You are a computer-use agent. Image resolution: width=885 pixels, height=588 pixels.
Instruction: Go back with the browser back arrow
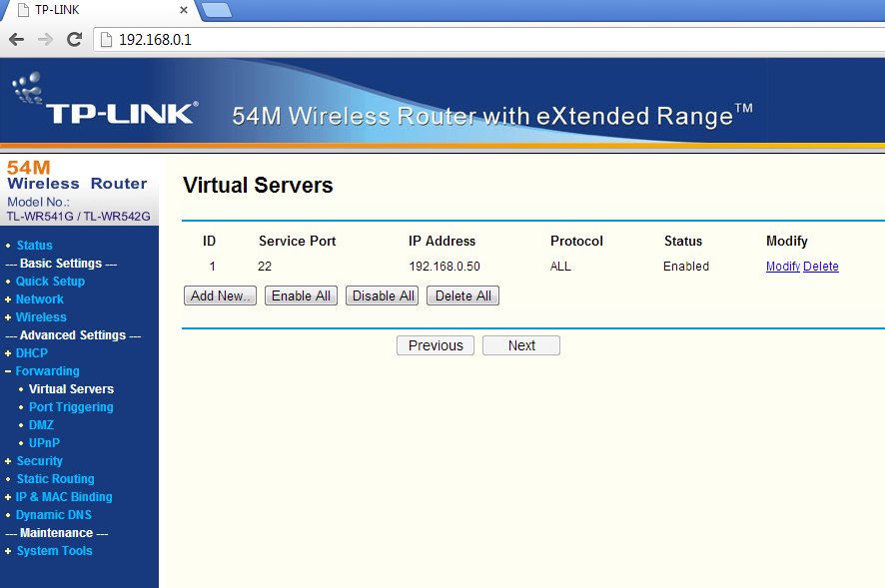16,40
